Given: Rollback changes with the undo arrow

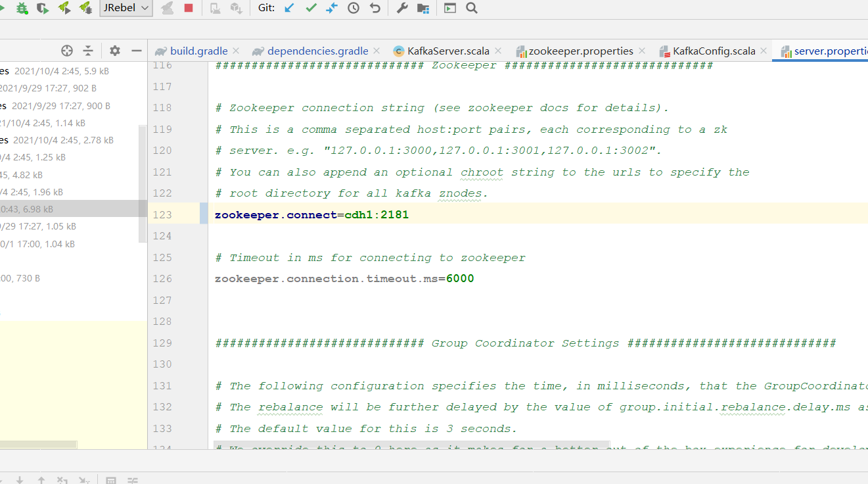Looking at the screenshot, I should coord(375,8).
